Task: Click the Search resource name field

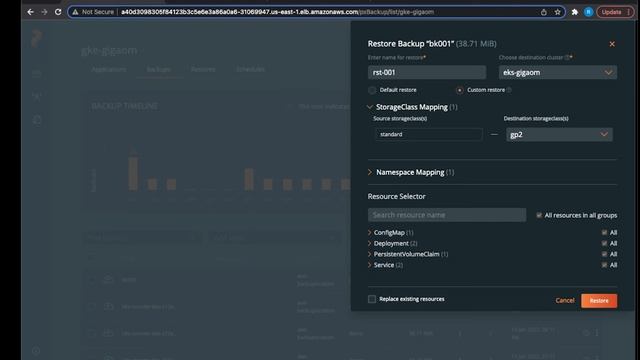Action: click(x=447, y=215)
